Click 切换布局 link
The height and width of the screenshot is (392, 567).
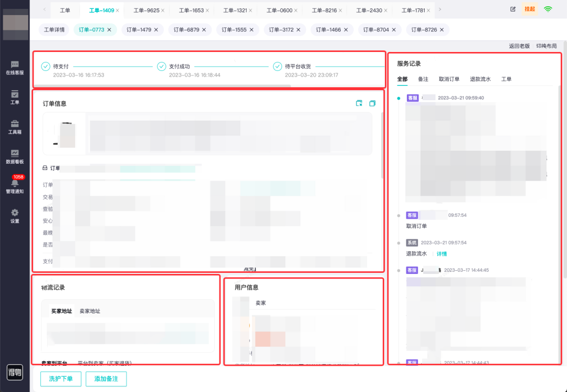(x=547, y=46)
